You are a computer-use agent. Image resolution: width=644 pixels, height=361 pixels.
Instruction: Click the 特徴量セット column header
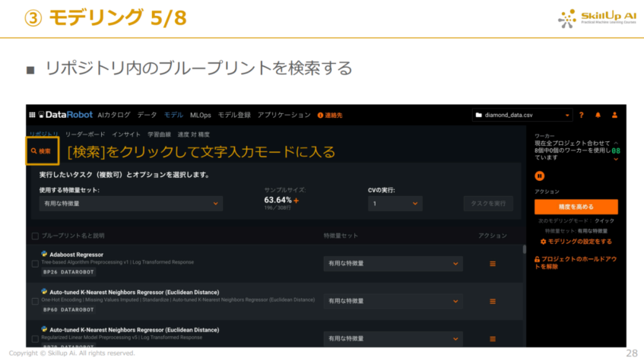[x=341, y=236]
